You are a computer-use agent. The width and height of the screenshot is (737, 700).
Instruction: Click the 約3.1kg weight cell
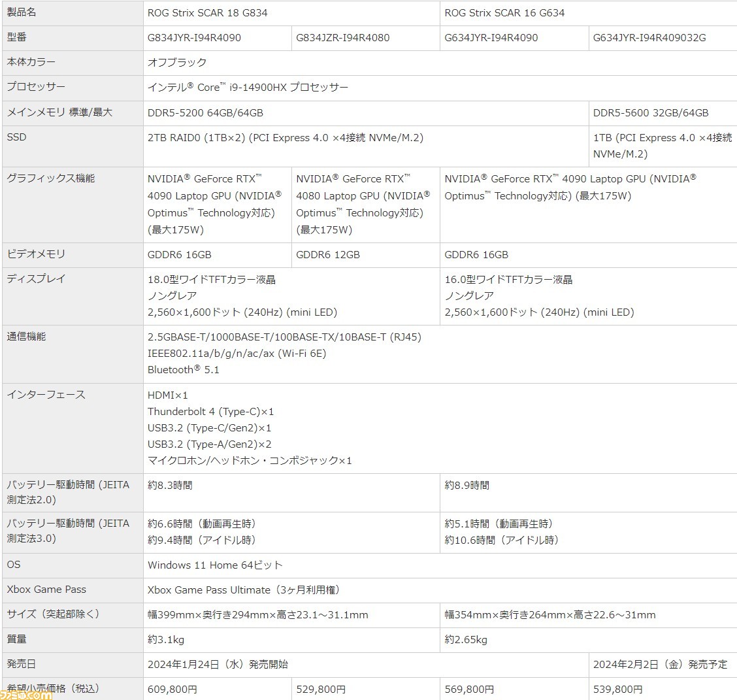(291, 640)
